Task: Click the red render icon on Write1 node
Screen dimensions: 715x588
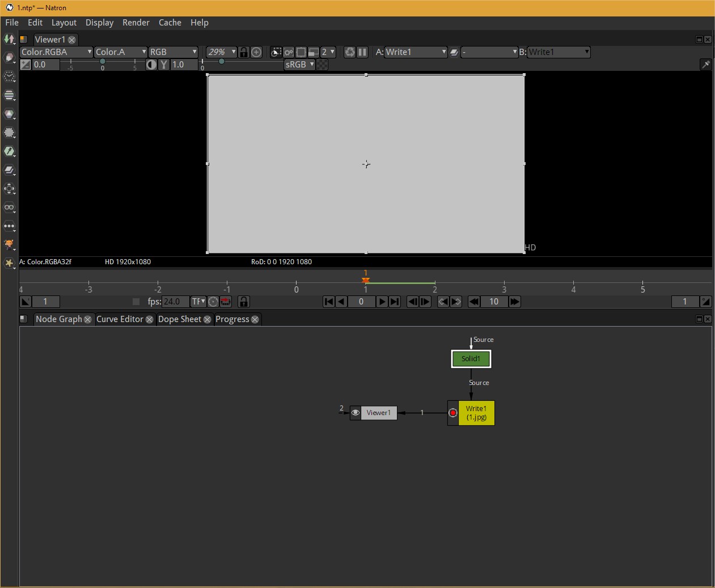Action: (x=453, y=413)
